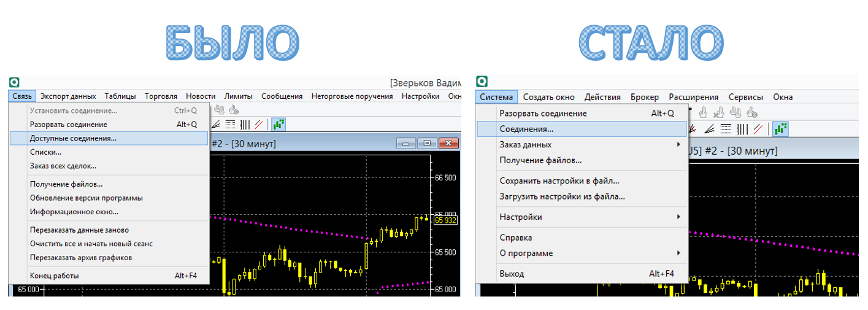Click the 65 932 price tag

click(x=446, y=220)
